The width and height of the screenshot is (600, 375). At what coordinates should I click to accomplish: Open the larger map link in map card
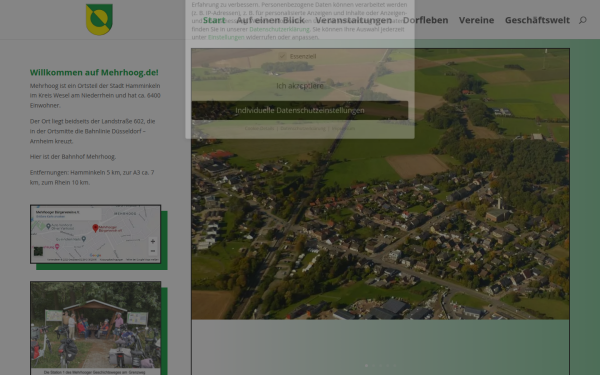point(51,217)
